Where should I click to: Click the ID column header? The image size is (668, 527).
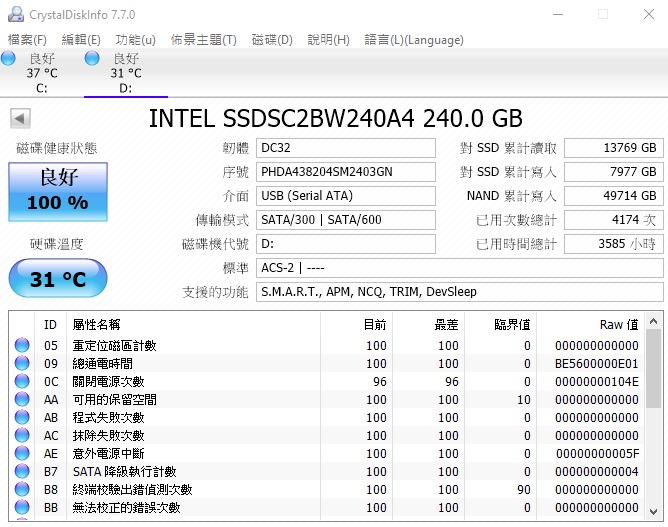[x=50, y=325]
